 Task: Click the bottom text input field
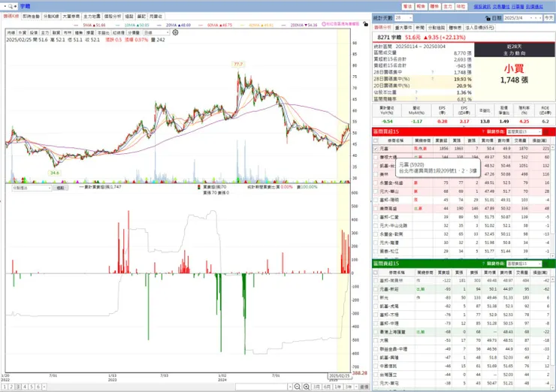(261, 387)
